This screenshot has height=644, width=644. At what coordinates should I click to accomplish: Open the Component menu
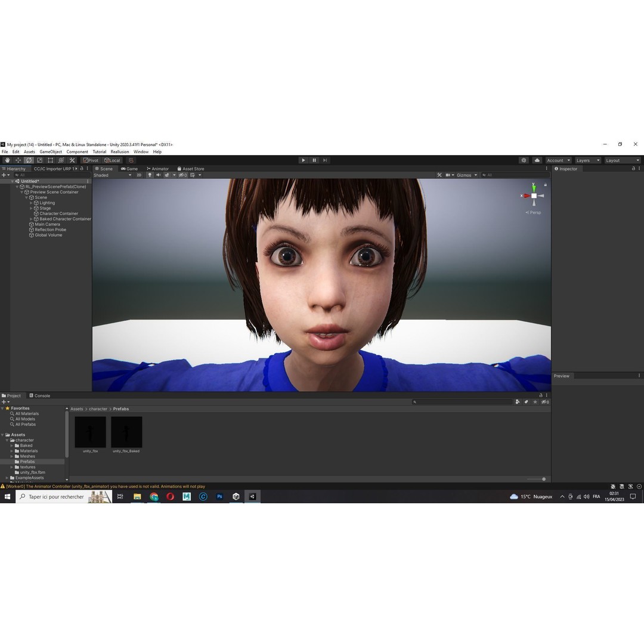[77, 151]
